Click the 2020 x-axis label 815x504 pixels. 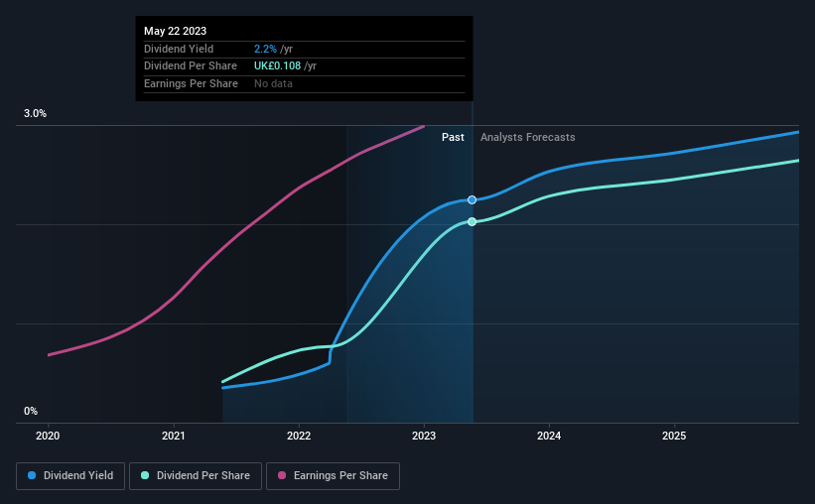[48, 436]
